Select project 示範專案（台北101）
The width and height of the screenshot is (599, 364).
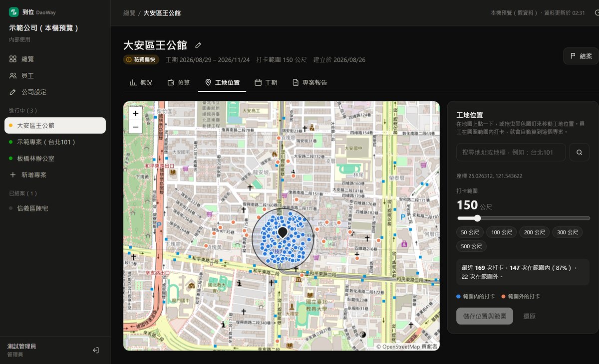(55, 142)
